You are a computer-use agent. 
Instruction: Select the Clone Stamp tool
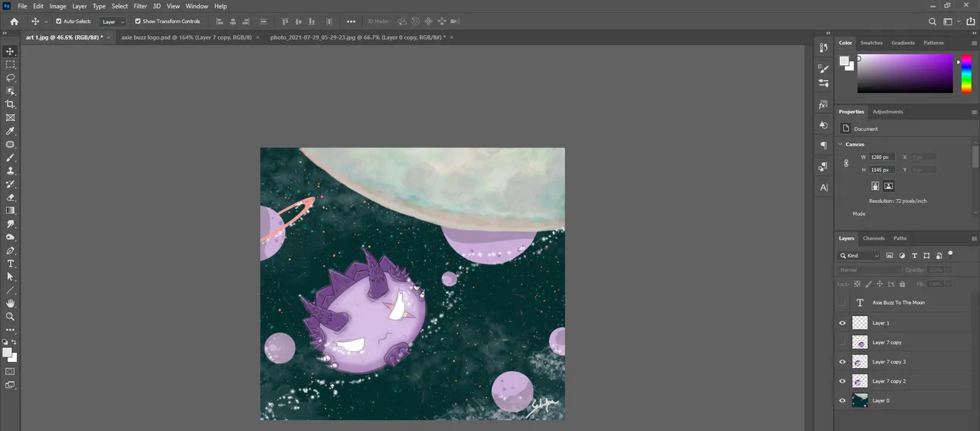(11, 171)
